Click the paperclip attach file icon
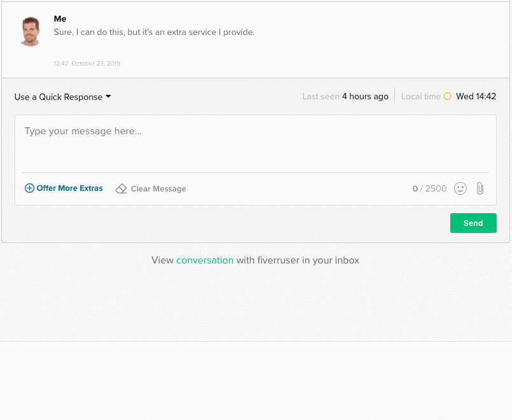Image resolution: width=512 pixels, height=420 pixels. coord(480,188)
